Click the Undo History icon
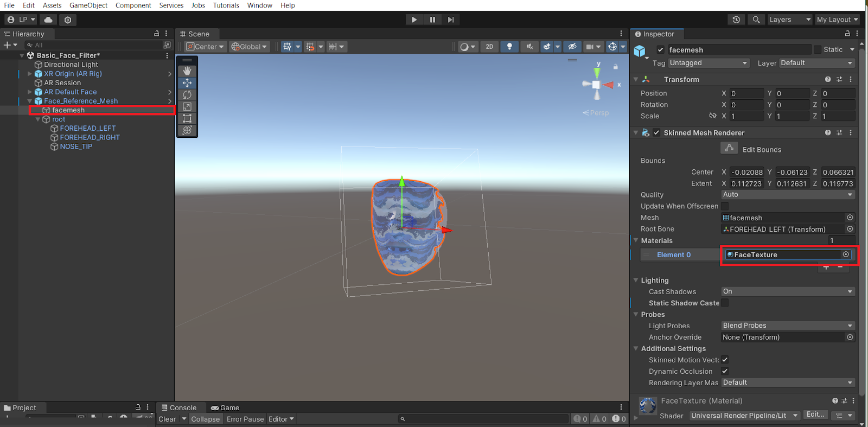868x427 pixels. [736, 20]
